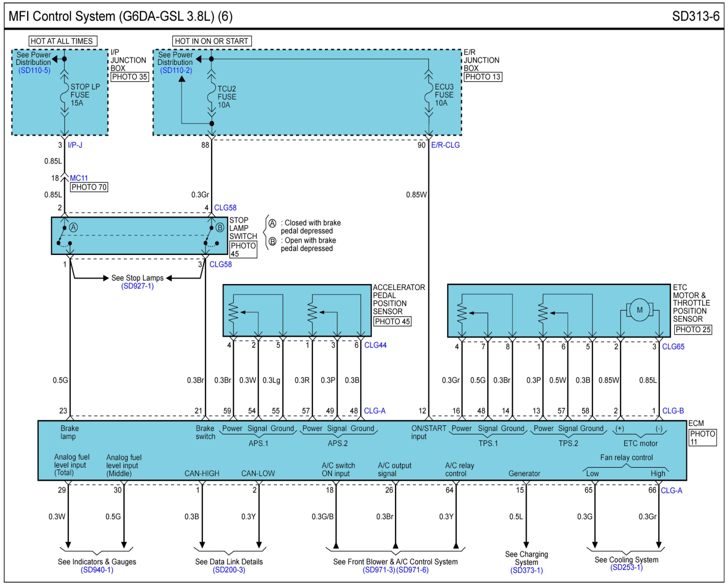This screenshot has width=728, height=586.
Task: Click the PHOTO 25 box for ETC motor
Action: click(x=693, y=329)
